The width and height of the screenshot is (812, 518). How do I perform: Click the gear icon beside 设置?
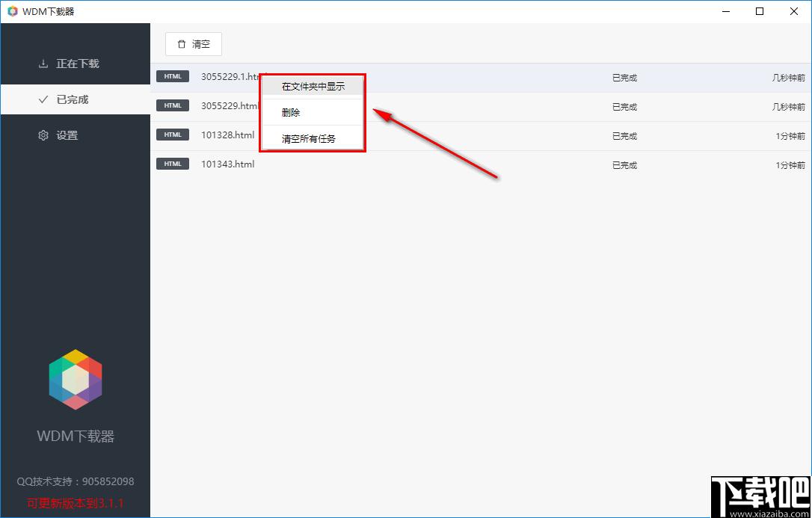(43, 135)
